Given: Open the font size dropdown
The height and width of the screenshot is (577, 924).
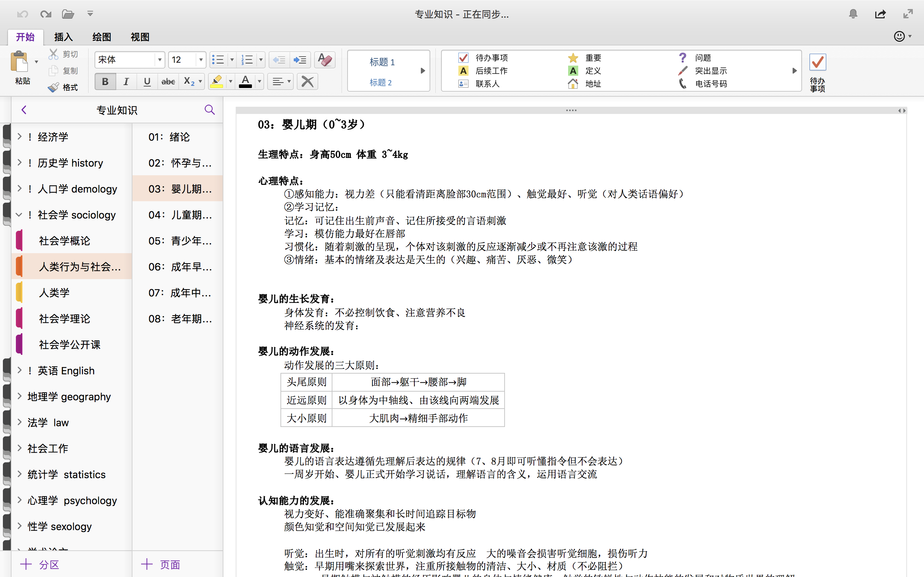Looking at the screenshot, I should [201, 60].
